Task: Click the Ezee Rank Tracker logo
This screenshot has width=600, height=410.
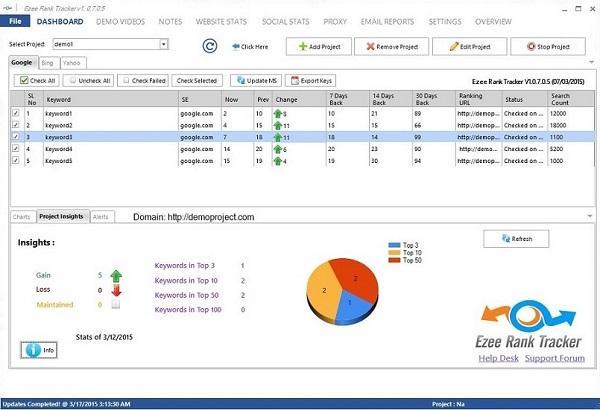Action: (x=528, y=325)
